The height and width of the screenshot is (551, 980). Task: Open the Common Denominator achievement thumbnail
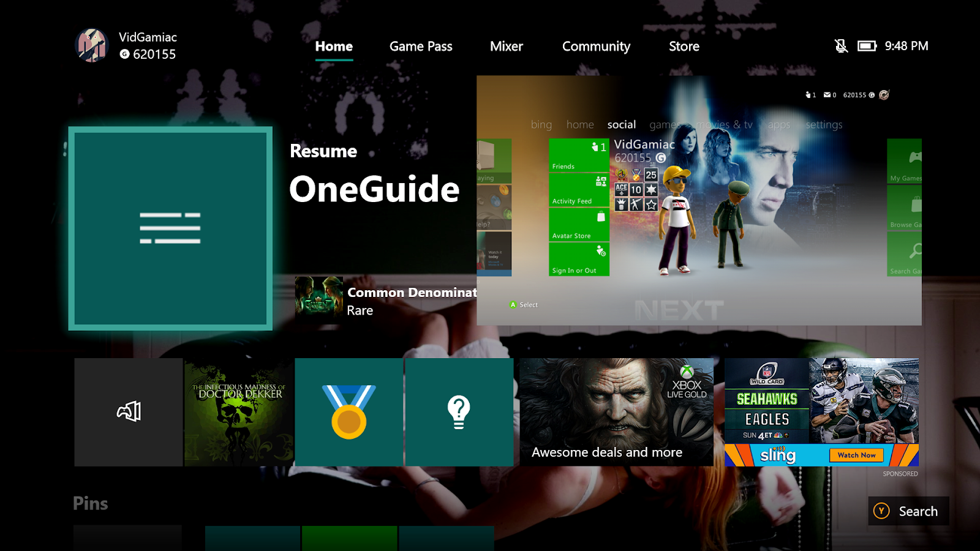pyautogui.click(x=319, y=300)
